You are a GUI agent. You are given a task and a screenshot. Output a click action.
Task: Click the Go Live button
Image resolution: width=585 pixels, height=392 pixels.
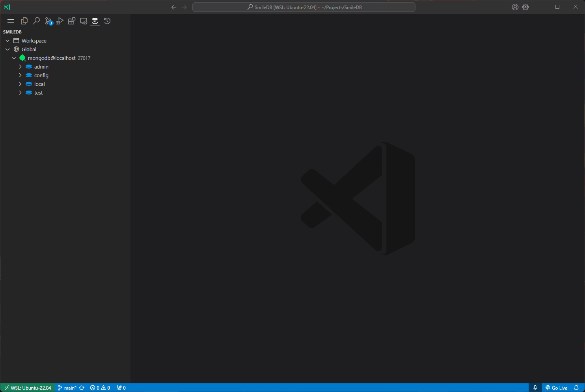pyautogui.click(x=556, y=388)
